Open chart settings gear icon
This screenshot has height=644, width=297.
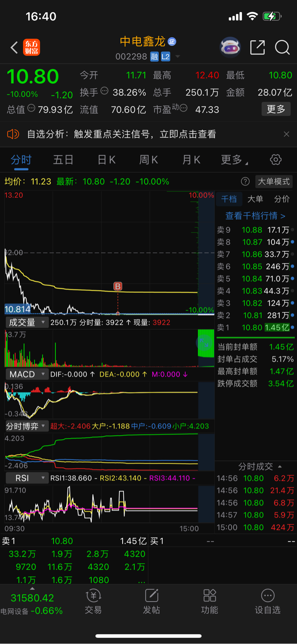[x=276, y=160]
